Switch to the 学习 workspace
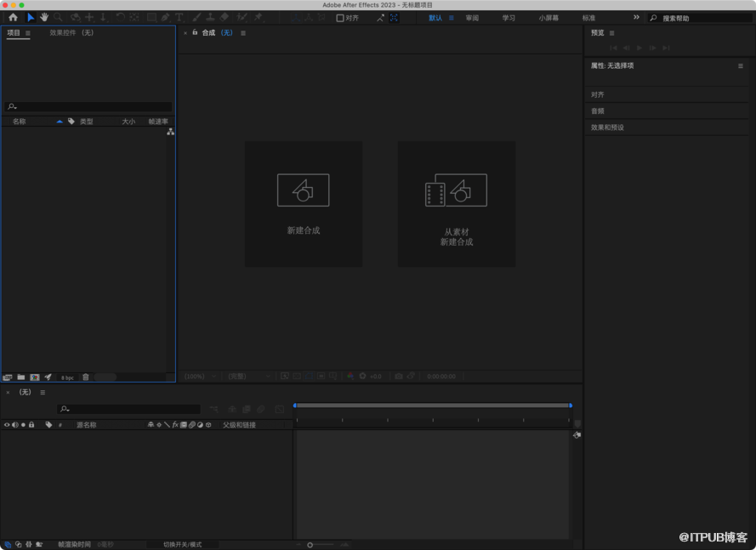Screen dimensions: 756x550 (x=509, y=17)
